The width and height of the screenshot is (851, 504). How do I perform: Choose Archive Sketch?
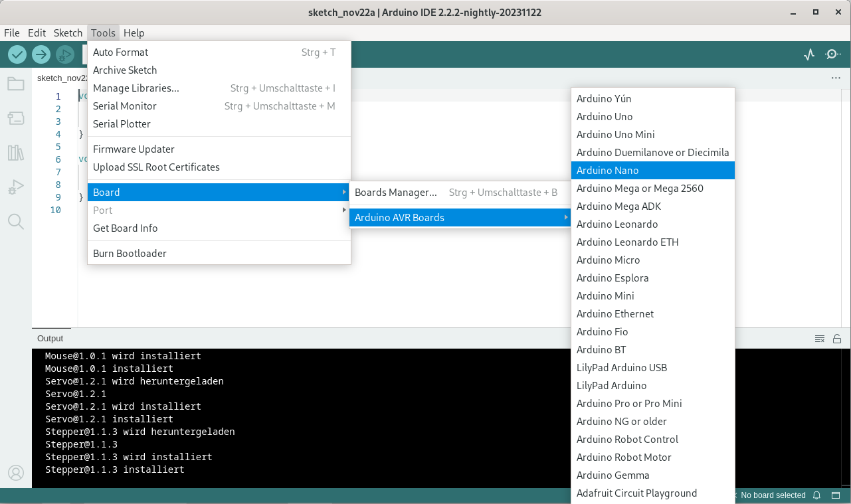coord(219,70)
